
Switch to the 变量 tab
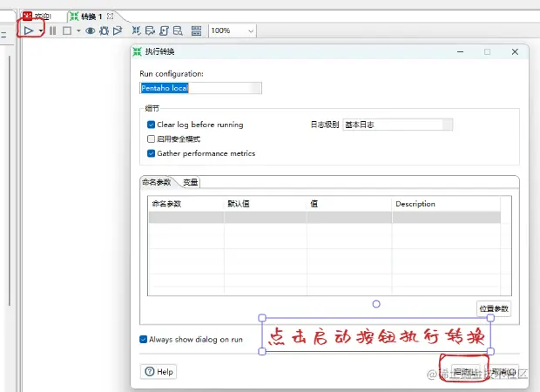point(191,182)
